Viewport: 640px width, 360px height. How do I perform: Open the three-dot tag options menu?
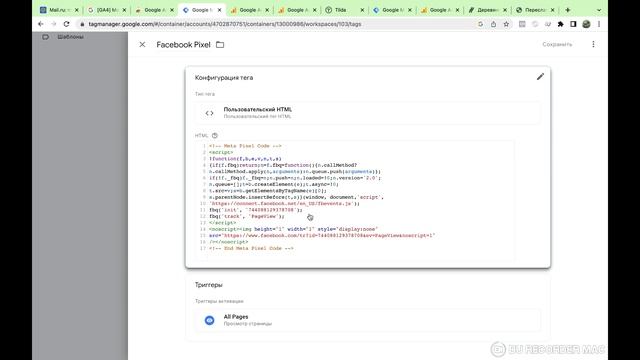click(593, 44)
